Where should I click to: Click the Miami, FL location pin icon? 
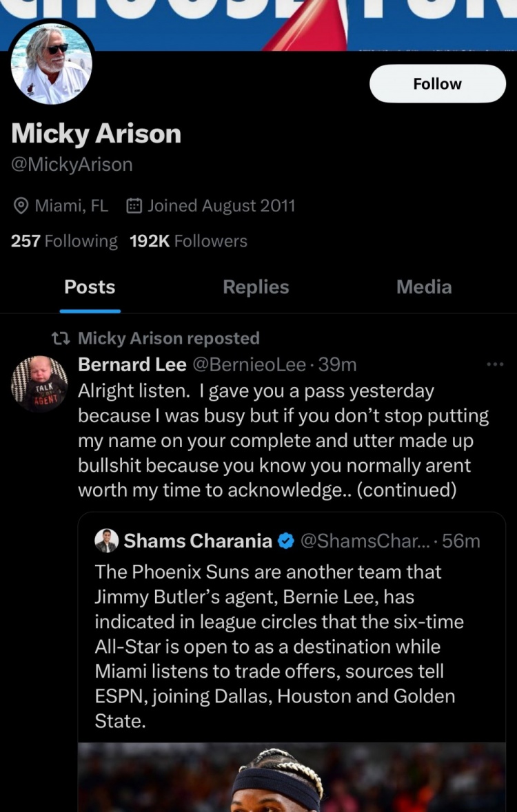click(21, 206)
